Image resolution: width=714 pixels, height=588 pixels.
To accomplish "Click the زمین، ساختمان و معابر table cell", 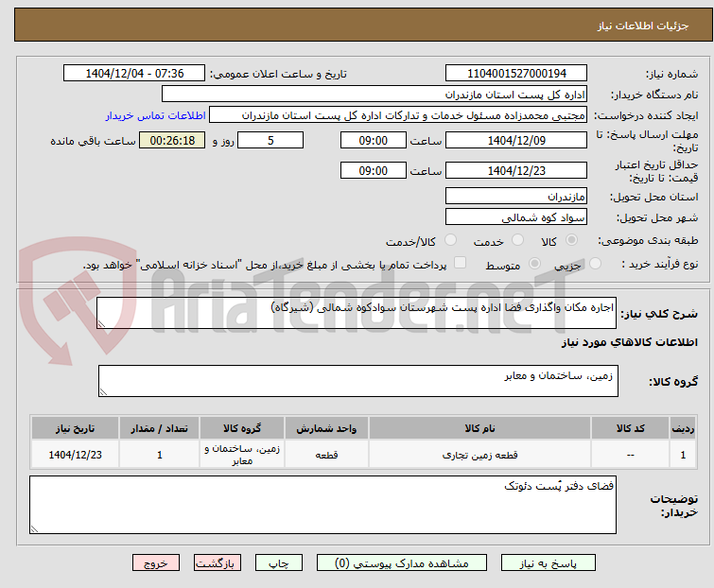I will coord(242,455).
